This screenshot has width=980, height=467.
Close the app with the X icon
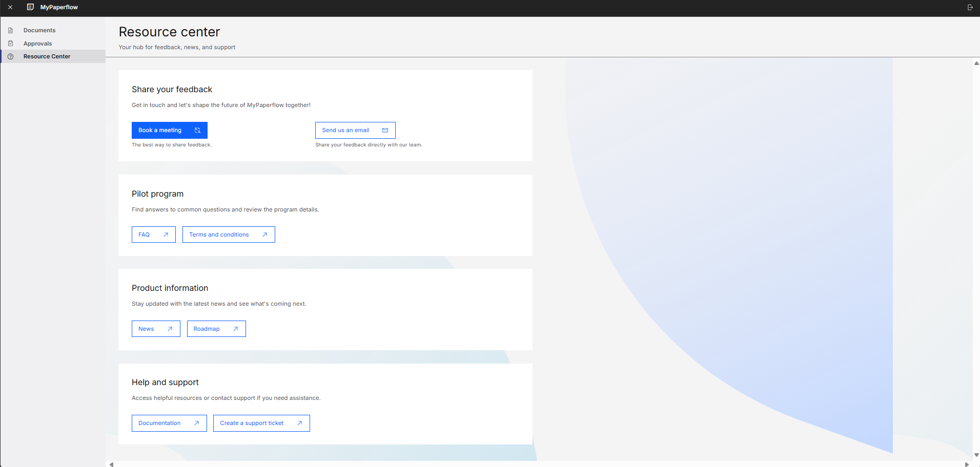click(x=10, y=7)
